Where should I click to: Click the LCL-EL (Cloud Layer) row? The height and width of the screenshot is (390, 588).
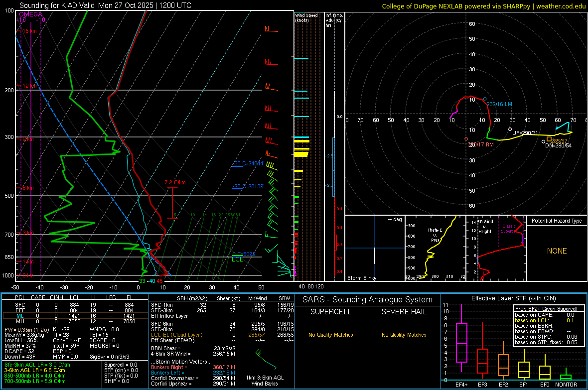tap(222, 335)
